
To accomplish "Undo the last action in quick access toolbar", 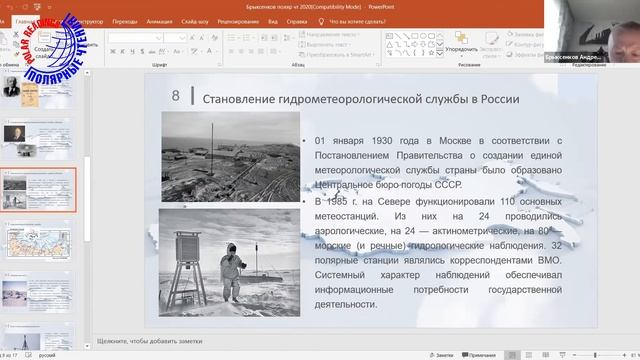I will [11, 7].
